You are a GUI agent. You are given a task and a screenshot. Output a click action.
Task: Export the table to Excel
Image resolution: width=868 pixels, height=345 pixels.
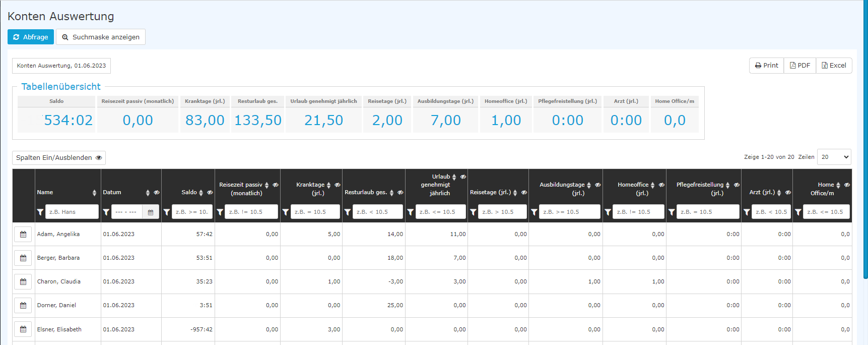[834, 66]
